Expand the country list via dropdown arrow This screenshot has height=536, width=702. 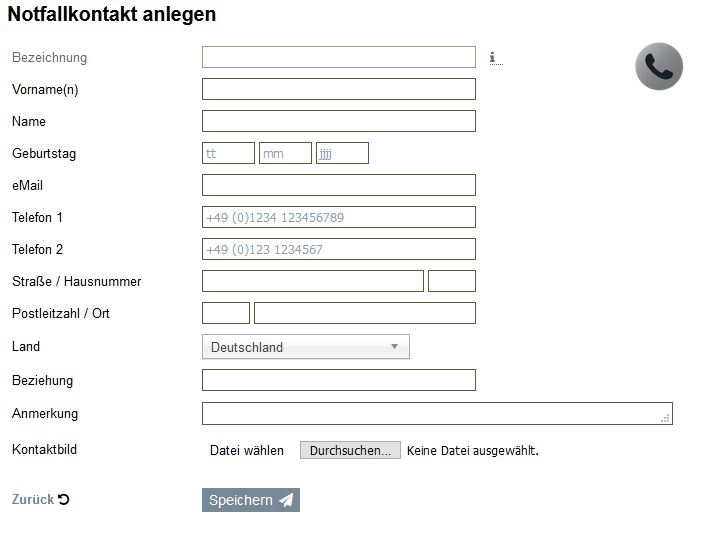(394, 347)
